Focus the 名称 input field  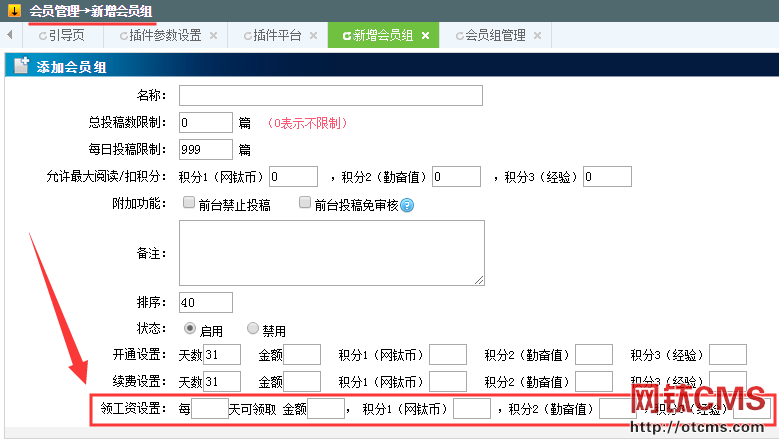click(x=331, y=95)
